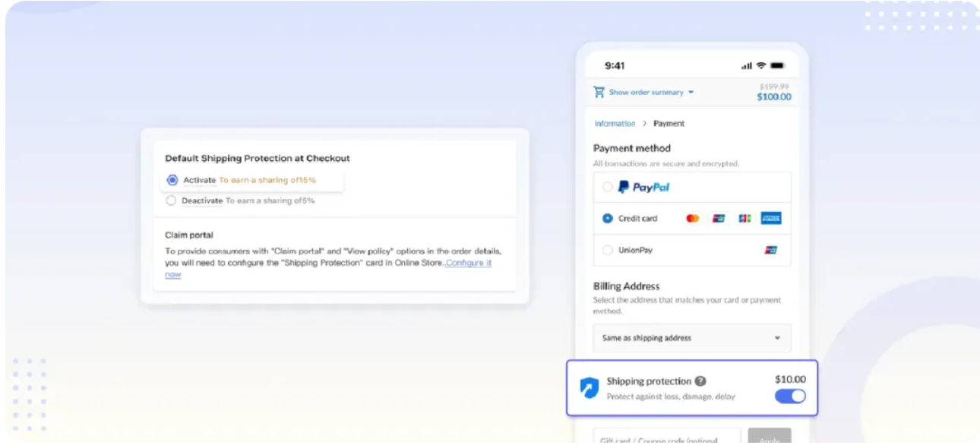
Task: Select the UnionPay radio button
Action: 607,251
